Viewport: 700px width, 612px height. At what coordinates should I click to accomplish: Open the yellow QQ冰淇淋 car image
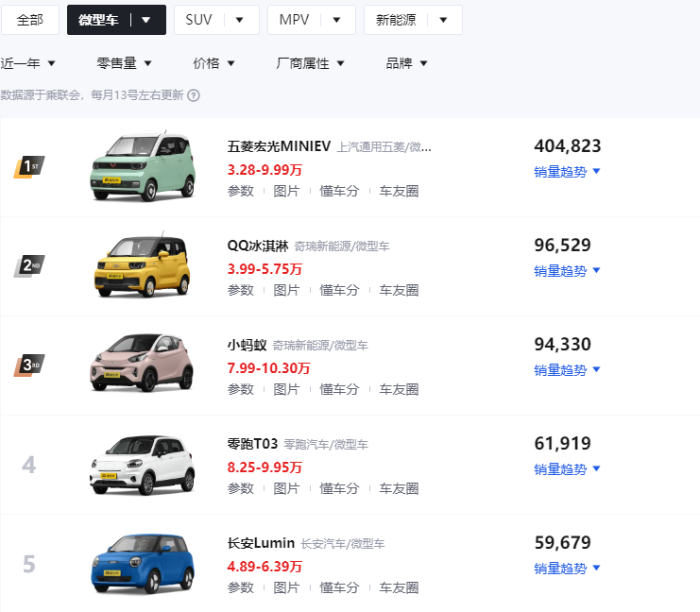(x=142, y=265)
